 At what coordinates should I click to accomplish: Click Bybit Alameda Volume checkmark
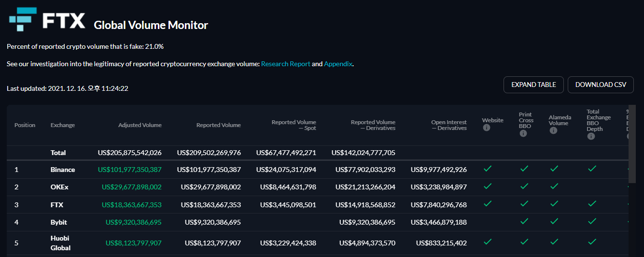[x=554, y=221]
